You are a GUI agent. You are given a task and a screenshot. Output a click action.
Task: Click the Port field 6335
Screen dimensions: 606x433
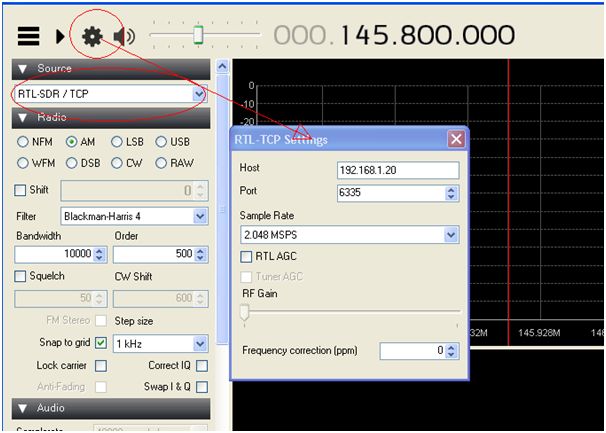click(x=391, y=193)
